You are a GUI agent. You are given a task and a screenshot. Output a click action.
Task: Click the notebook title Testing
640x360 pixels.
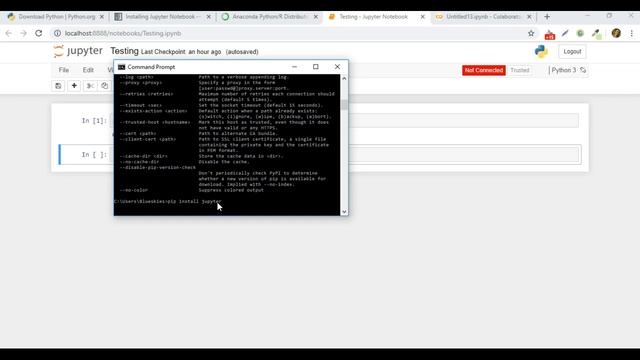pyautogui.click(x=124, y=51)
